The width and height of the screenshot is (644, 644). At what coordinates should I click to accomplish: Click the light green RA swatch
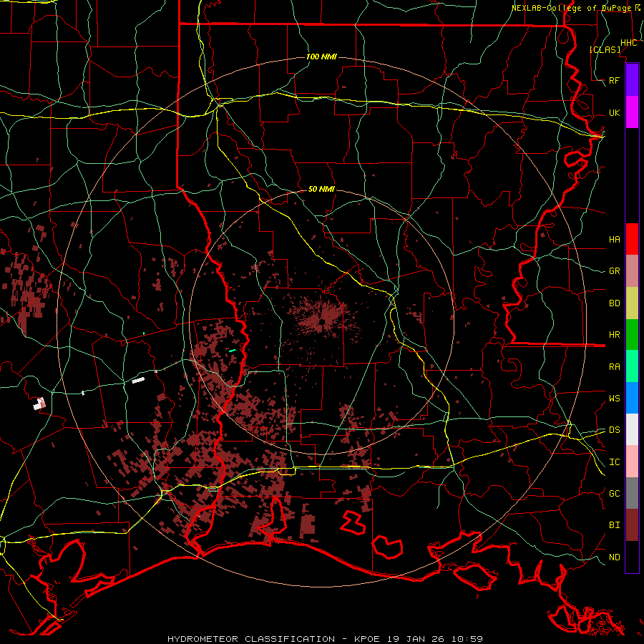(x=632, y=366)
